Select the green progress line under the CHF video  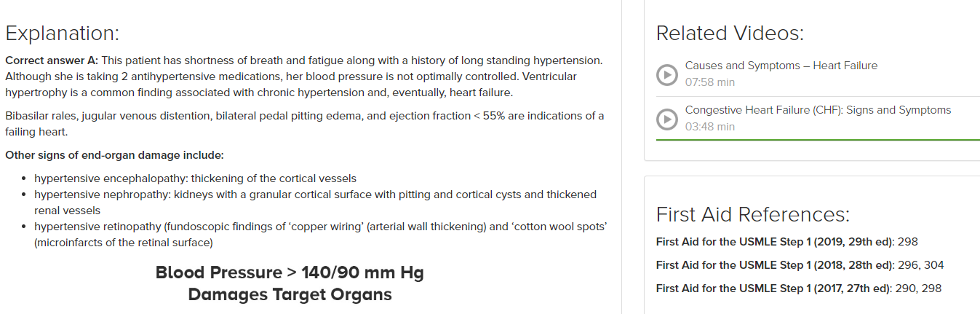[x=818, y=139]
